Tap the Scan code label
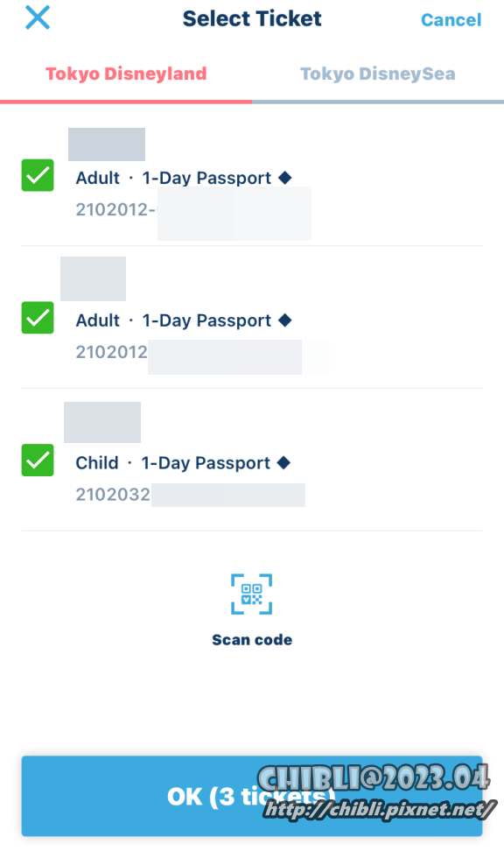Viewport: 504px width, 858px height. coord(252,640)
